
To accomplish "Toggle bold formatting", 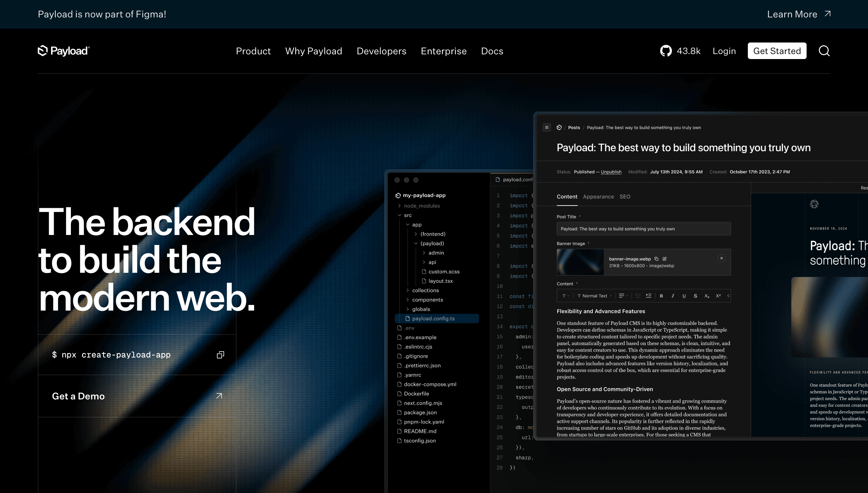I will pyautogui.click(x=661, y=296).
